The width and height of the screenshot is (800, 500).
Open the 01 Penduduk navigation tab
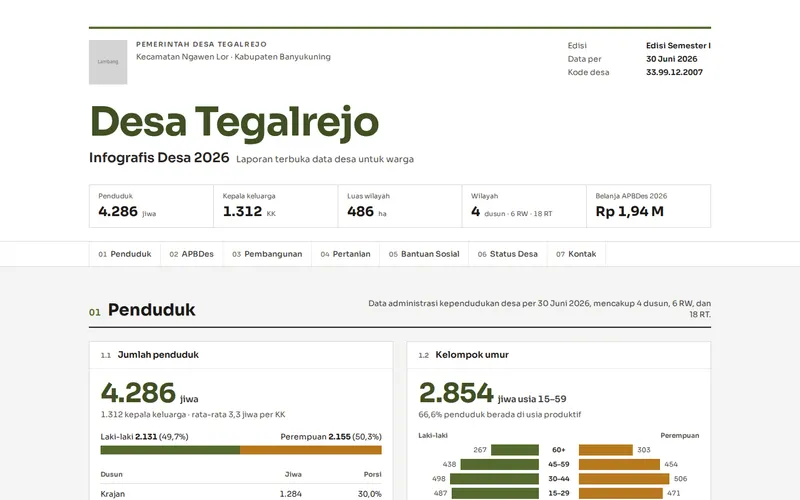(125, 254)
